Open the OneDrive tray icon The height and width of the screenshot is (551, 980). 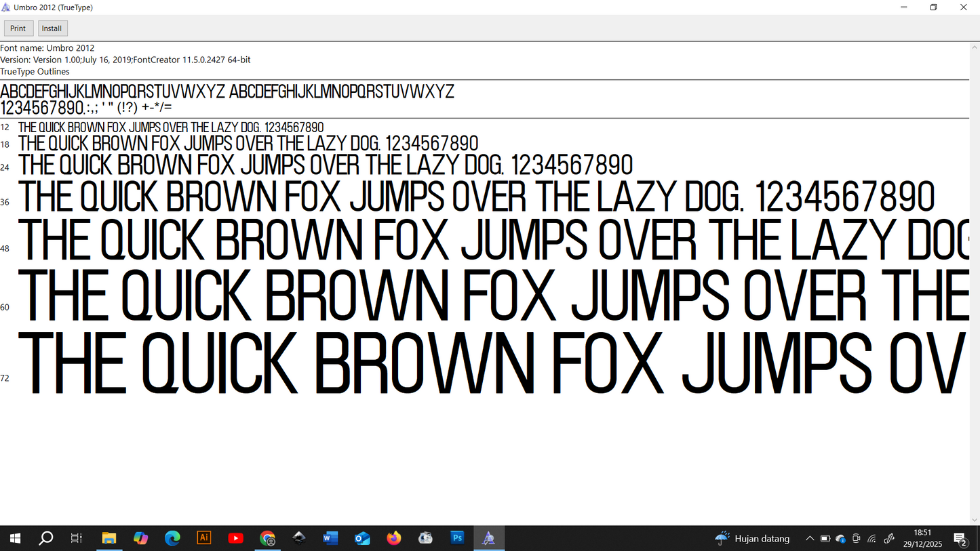[841, 539]
